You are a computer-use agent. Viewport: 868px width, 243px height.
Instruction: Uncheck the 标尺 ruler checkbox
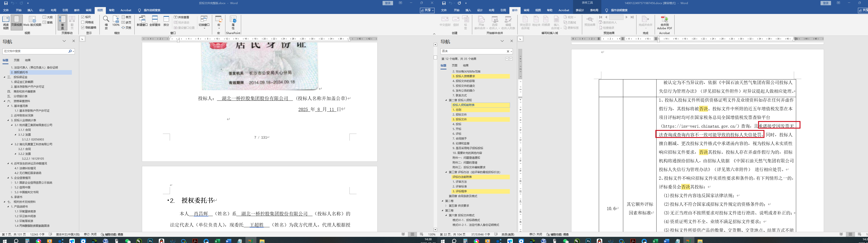point(83,17)
